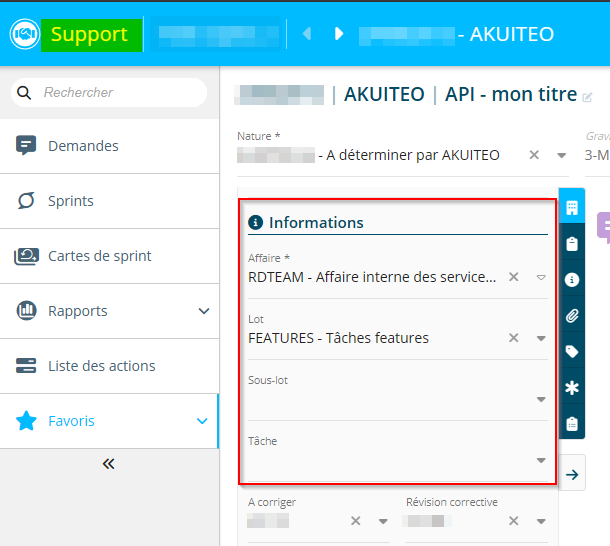Clear the Lot FEATURES value

click(x=514, y=338)
